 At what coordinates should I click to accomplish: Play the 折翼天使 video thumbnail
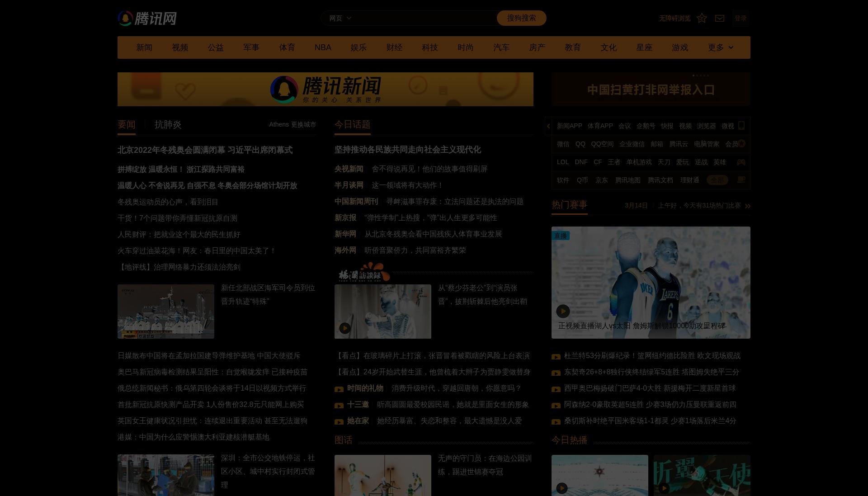tap(664, 488)
